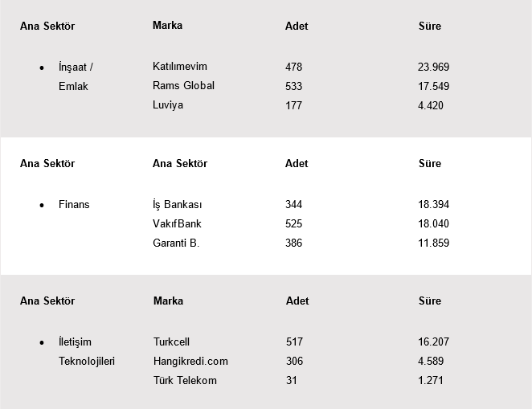Image resolution: width=532 pixels, height=409 pixels.
Task: Select the Türk Telekom brand entry
Action: 185,381
